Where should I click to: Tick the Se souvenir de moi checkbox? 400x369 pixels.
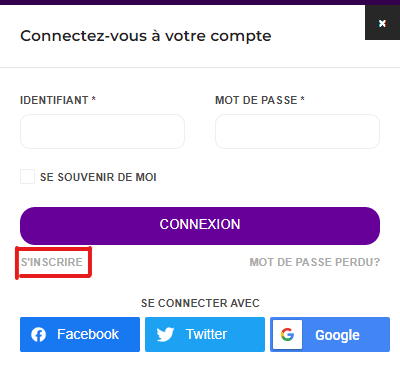pos(27,177)
